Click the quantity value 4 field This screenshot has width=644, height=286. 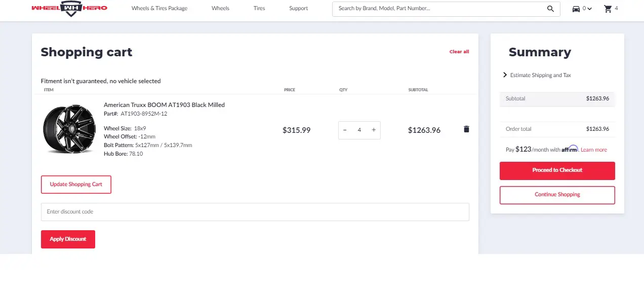359,130
